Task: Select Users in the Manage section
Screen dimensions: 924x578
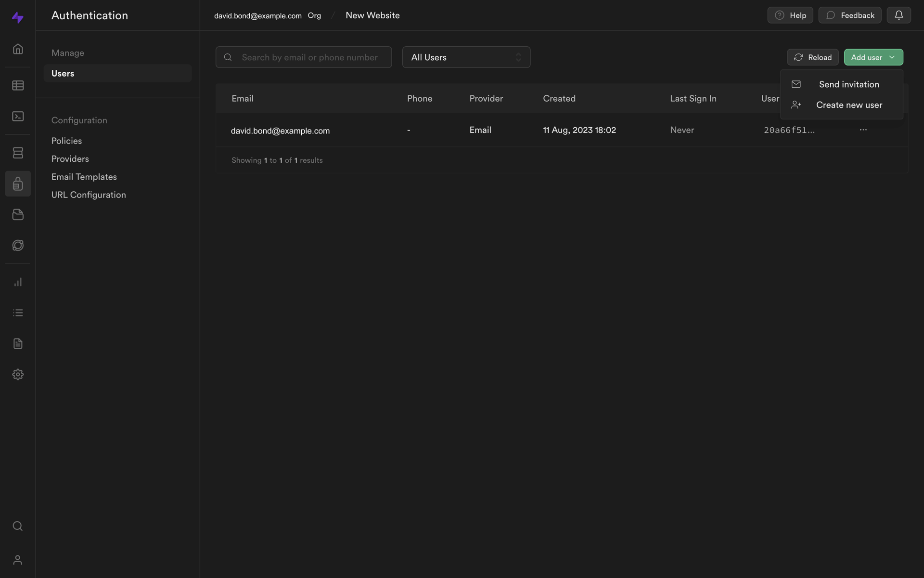Action: tap(117, 73)
